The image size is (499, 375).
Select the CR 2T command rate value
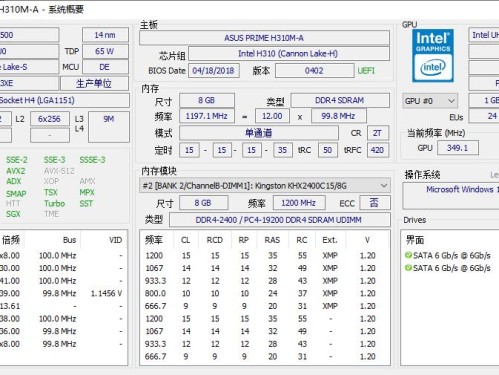pyautogui.click(x=377, y=133)
